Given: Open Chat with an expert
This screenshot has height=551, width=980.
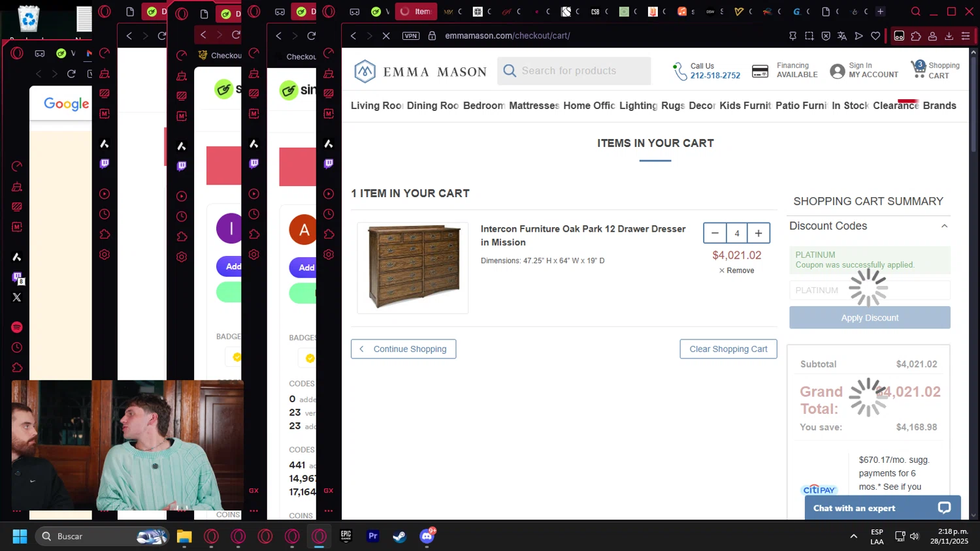Looking at the screenshot, I should click(x=883, y=508).
